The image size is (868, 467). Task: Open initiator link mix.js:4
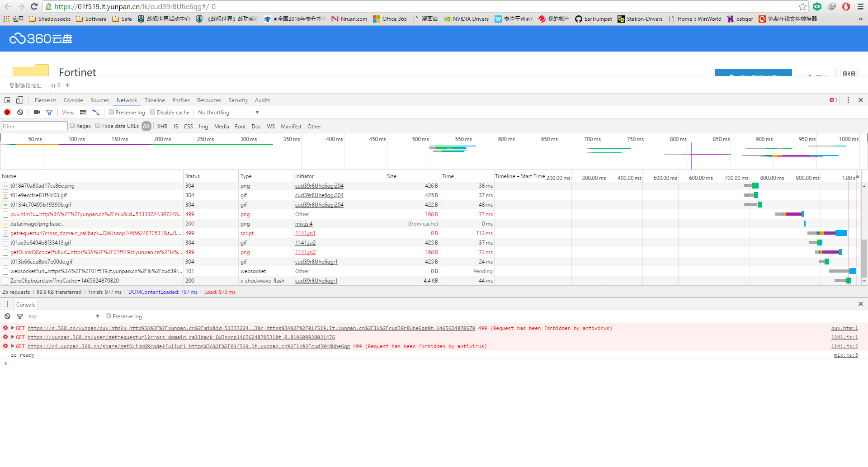click(304, 224)
